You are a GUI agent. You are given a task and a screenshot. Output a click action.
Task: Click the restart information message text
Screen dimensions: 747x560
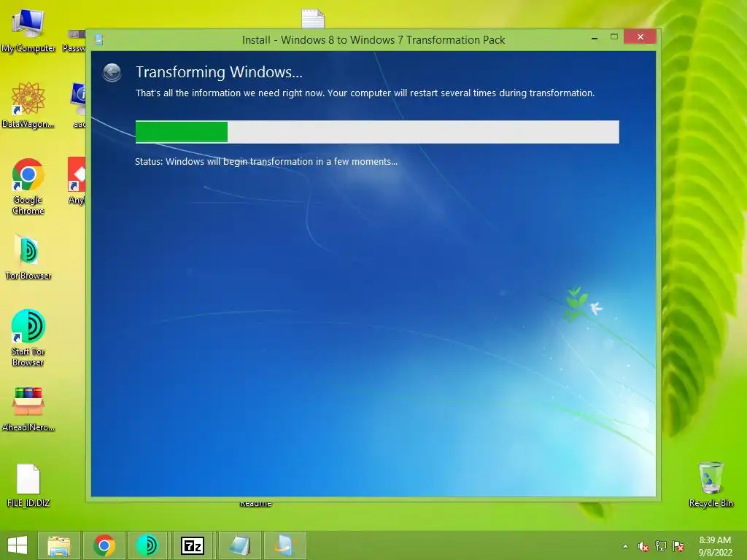coord(365,93)
